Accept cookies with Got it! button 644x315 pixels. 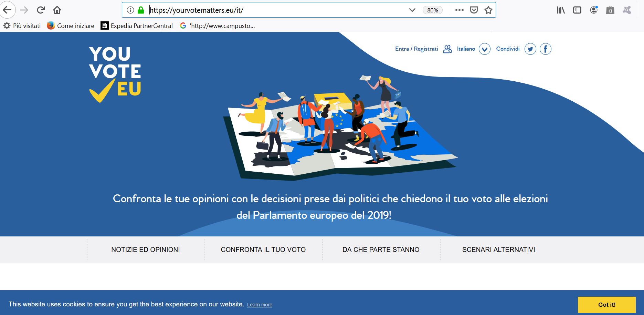click(606, 304)
